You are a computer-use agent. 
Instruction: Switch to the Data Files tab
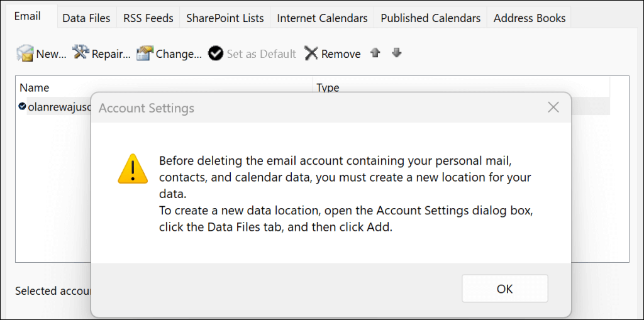[86, 18]
